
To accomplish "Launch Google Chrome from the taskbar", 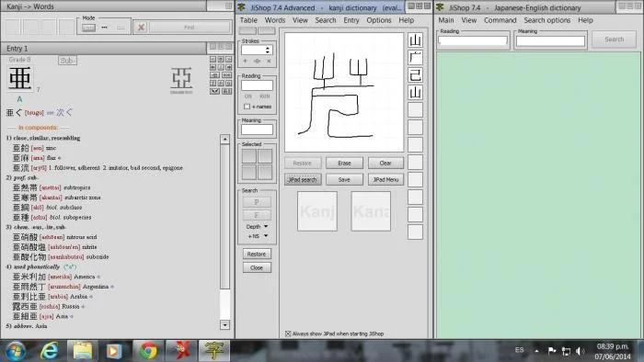I will pos(148,351).
